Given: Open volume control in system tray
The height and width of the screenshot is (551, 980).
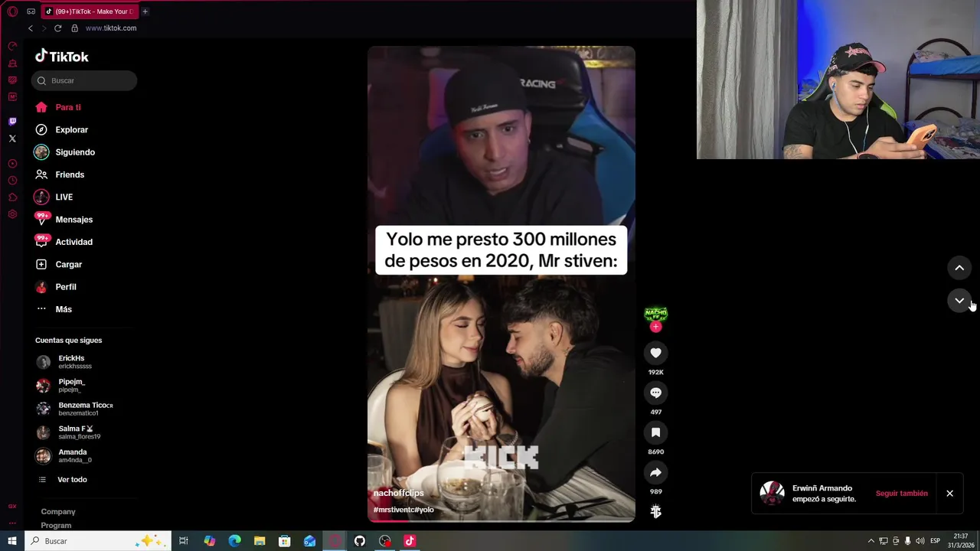Looking at the screenshot, I should point(920,541).
